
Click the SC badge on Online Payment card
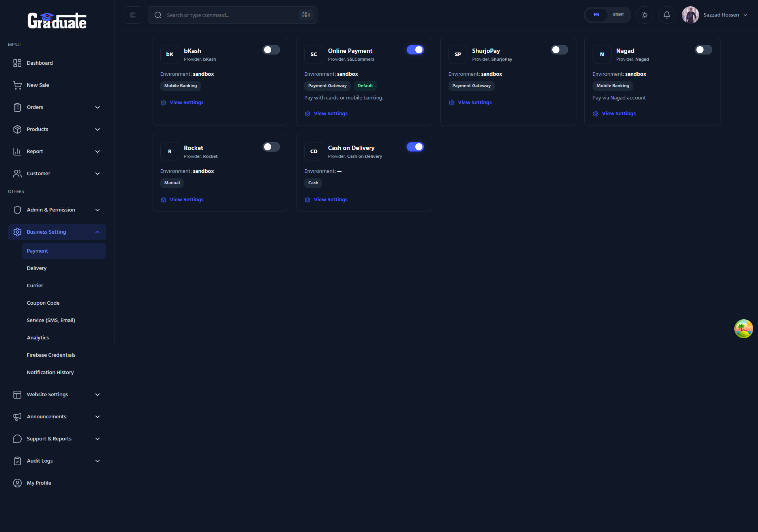coord(314,54)
